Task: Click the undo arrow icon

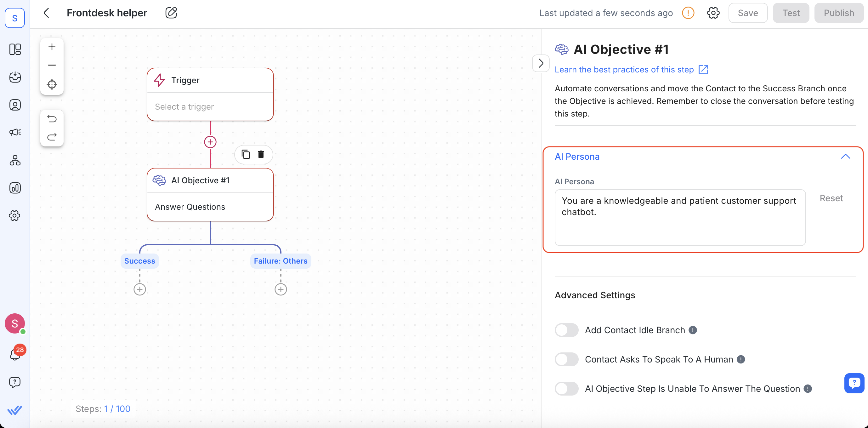Action: [52, 119]
